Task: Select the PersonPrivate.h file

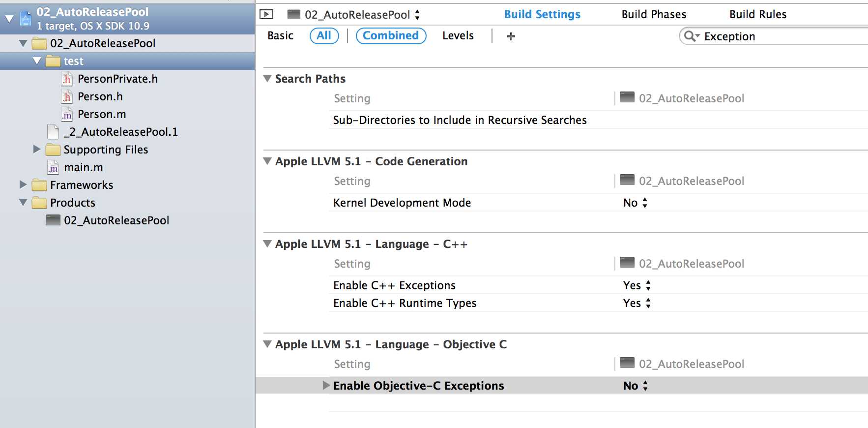Action: click(117, 79)
